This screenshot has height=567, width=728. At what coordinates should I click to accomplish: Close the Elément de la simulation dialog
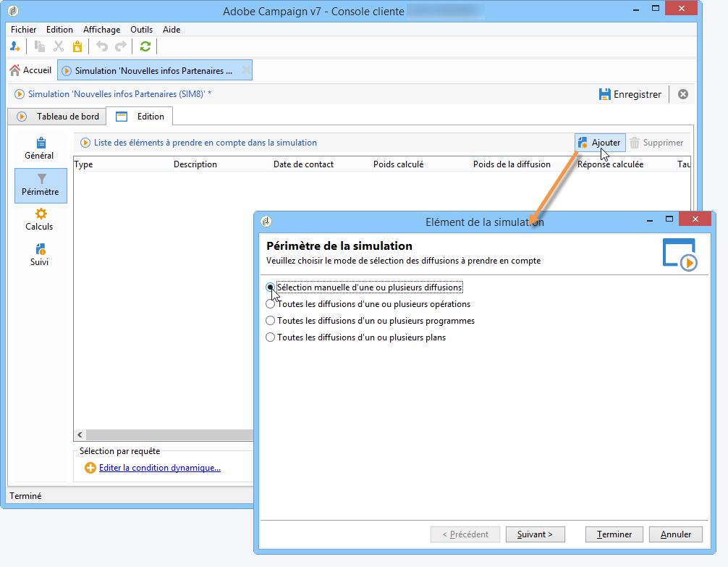pos(695,219)
